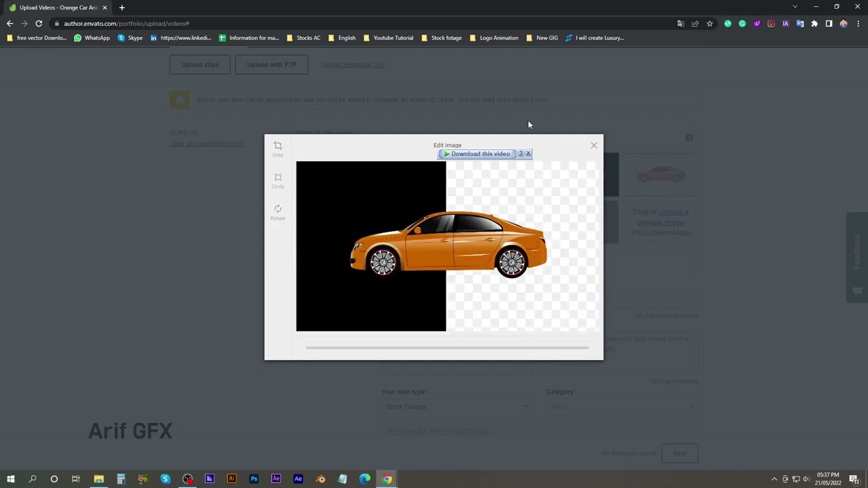Open Photoshop from the taskbar
The width and height of the screenshot is (868, 488).
254,479
